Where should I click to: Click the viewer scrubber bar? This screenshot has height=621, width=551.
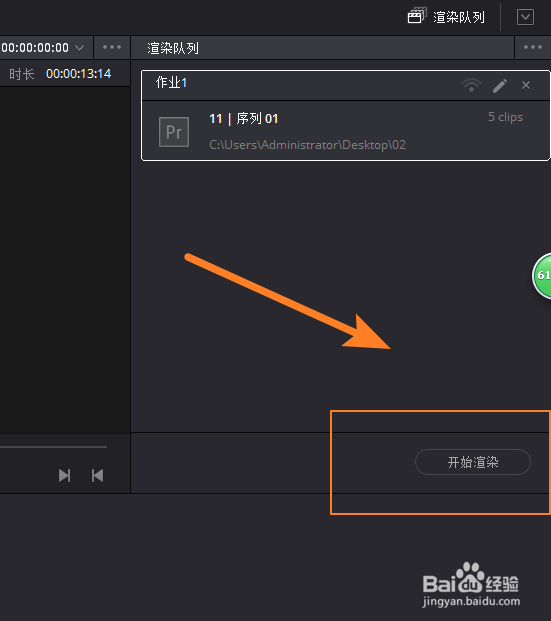click(53, 447)
